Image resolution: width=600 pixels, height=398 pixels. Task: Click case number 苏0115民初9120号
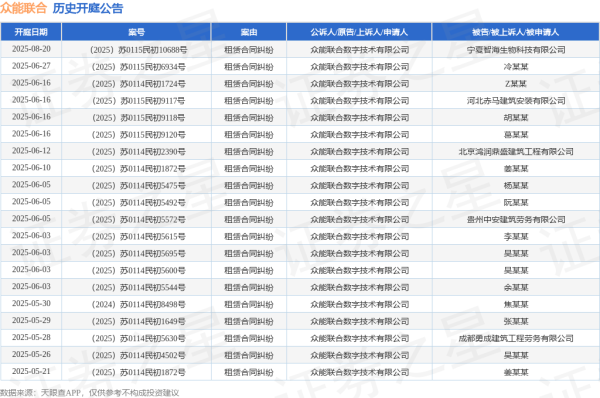[139, 135]
